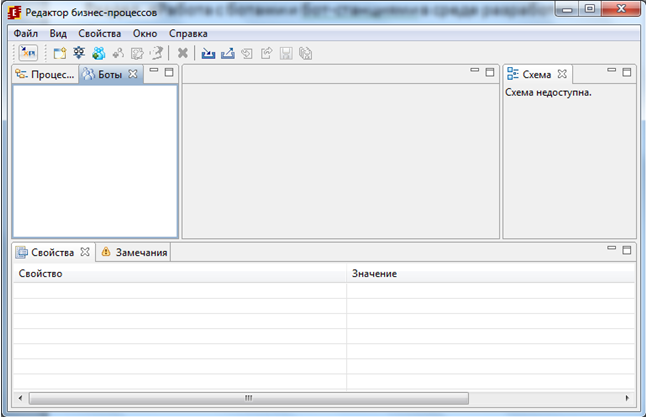The height and width of the screenshot is (417, 646).
Task: Maximize the Свойства bottom panel
Action: click(x=627, y=250)
